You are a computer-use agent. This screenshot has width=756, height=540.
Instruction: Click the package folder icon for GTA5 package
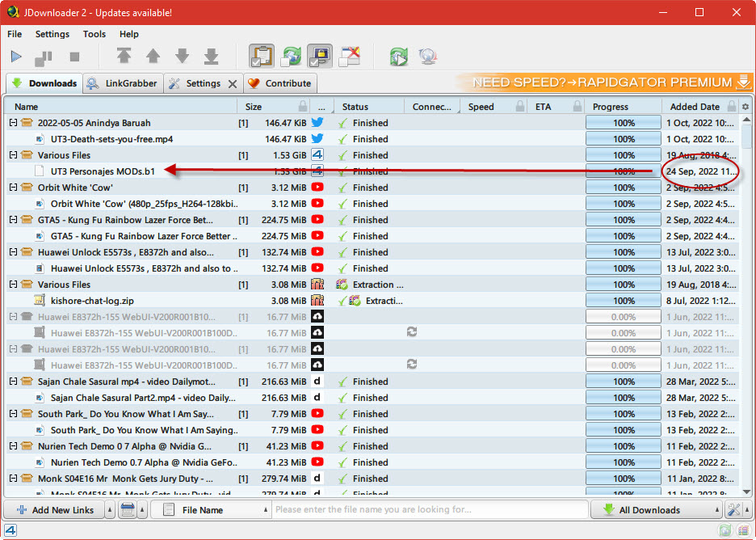pos(27,220)
